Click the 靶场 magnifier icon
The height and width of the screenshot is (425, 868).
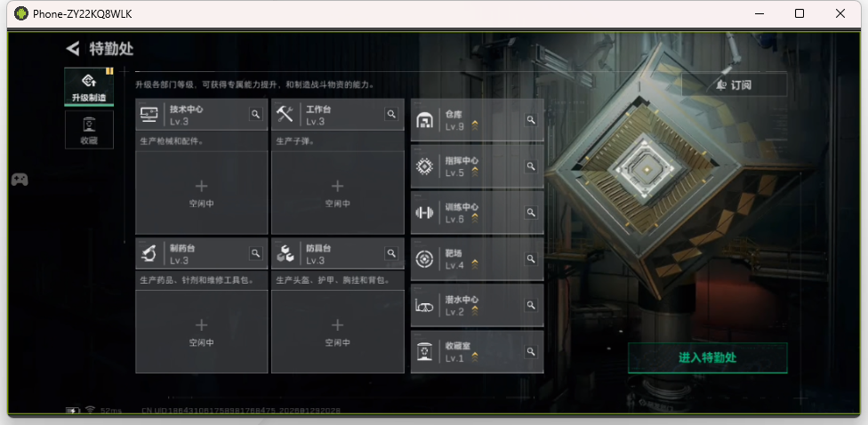(531, 259)
